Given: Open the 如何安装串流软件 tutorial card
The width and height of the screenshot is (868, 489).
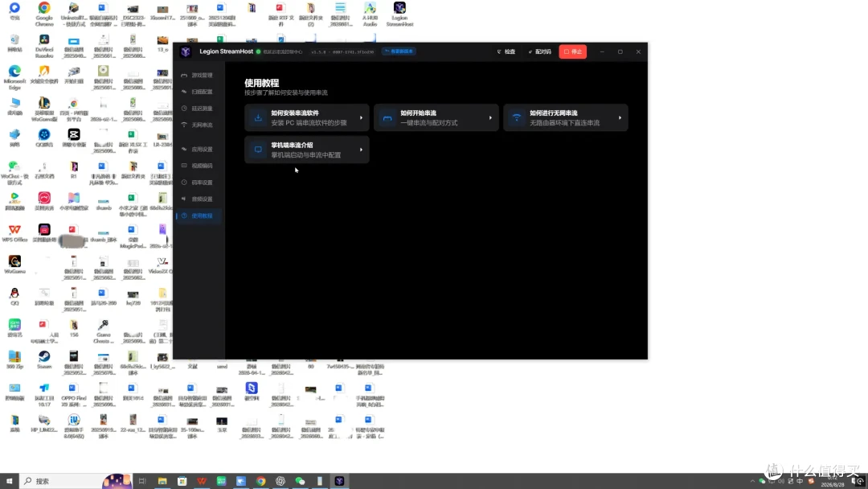Looking at the screenshot, I should pos(307,118).
